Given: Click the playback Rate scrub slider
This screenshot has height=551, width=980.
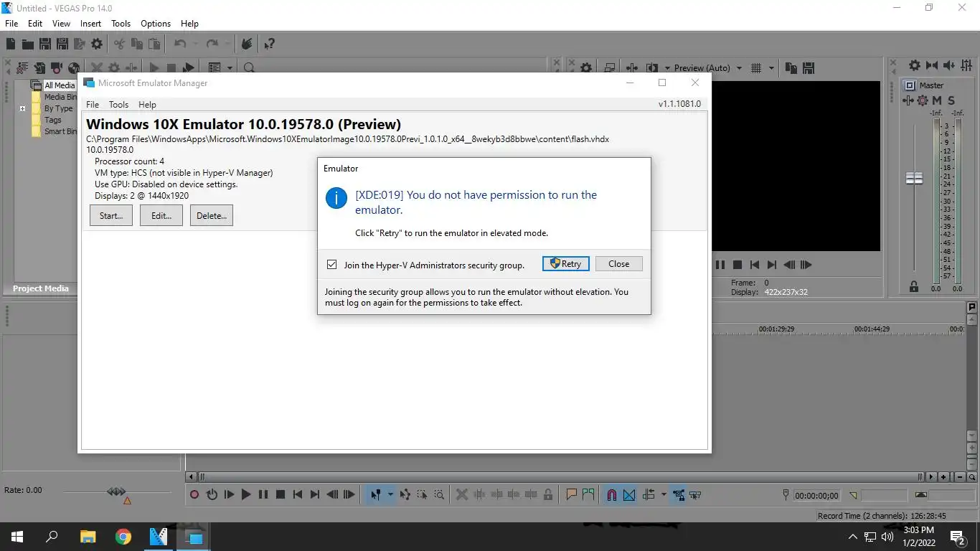Looking at the screenshot, I should coord(116,491).
